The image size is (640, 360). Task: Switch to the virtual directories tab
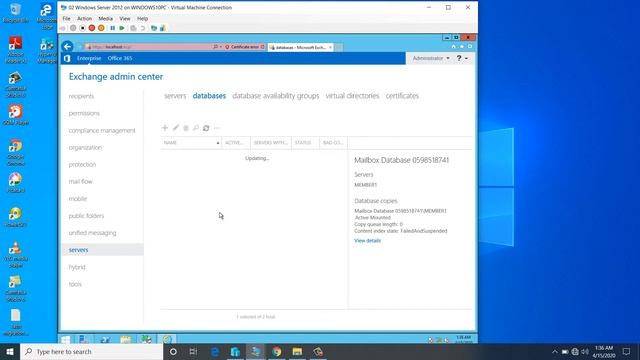pos(352,96)
